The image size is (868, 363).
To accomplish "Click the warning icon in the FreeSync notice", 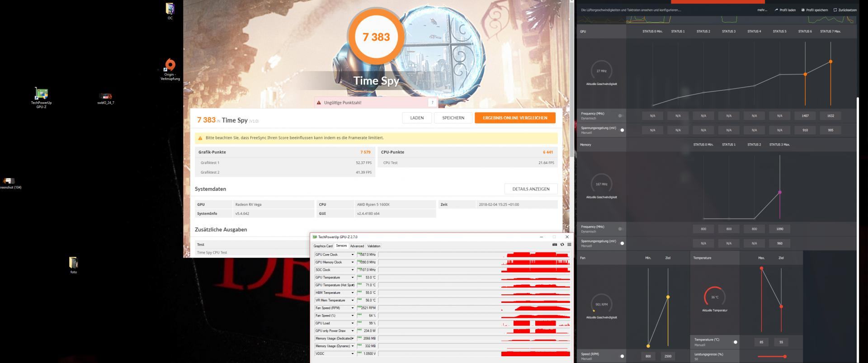I will tap(200, 138).
